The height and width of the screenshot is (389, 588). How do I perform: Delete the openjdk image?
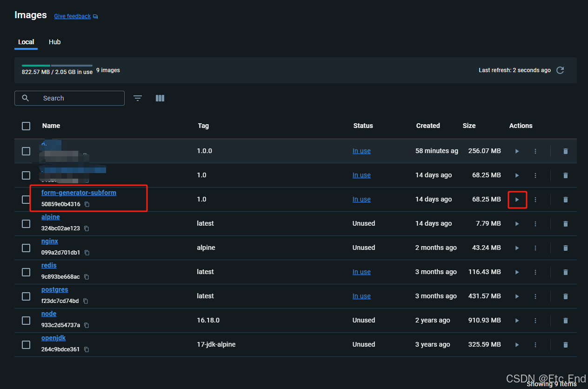(x=566, y=345)
